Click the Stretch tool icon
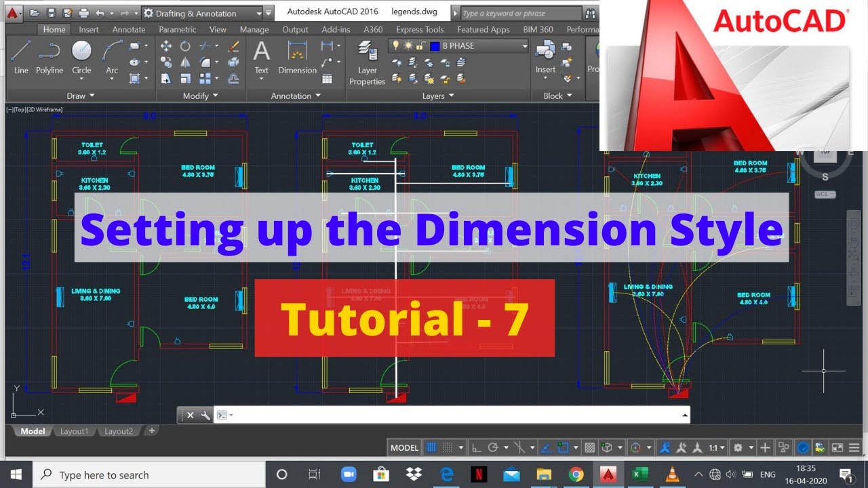868x488 pixels. tap(166, 79)
